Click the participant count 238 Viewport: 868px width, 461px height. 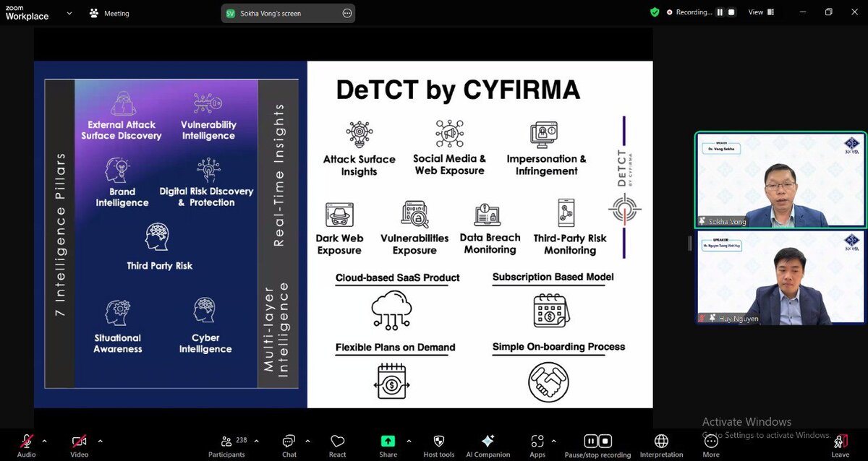(x=241, y=440)
